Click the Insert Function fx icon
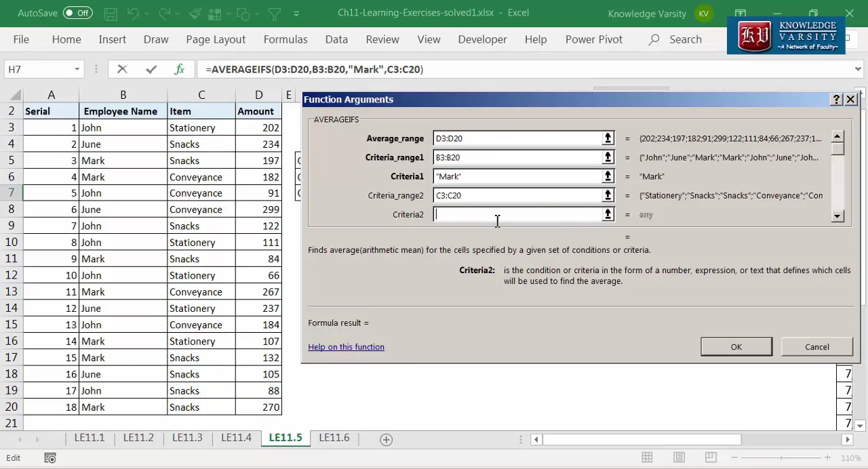Image resolution: width=868 pixels, height=469 pixels. pos(179,69)
